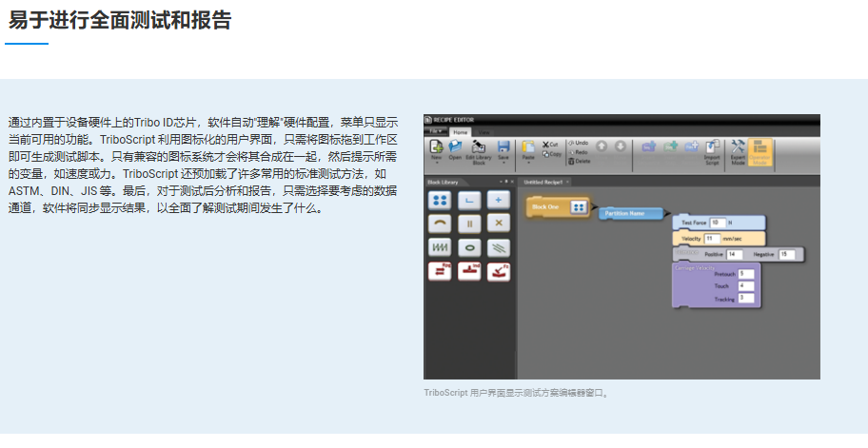Viewport: 868px width, 448px height.
Task: Pick the red Rpg block
Action: pos(440,272)
